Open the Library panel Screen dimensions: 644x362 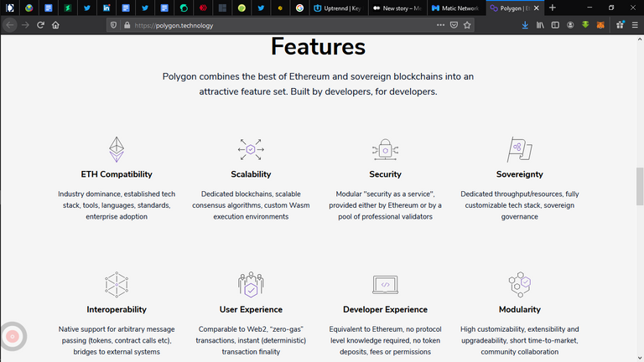point(540,25)
